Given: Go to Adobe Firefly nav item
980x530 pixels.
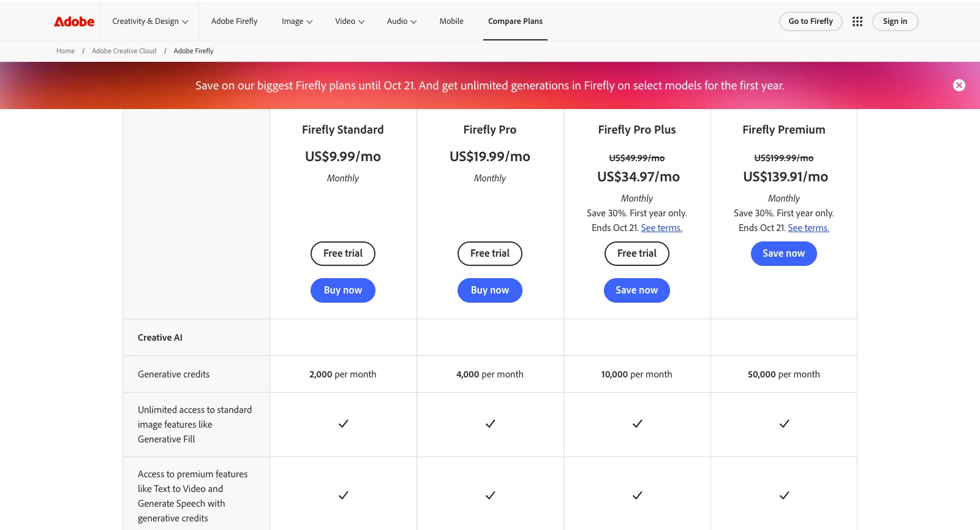Looking at the screenshot, I should click(235, 21).
